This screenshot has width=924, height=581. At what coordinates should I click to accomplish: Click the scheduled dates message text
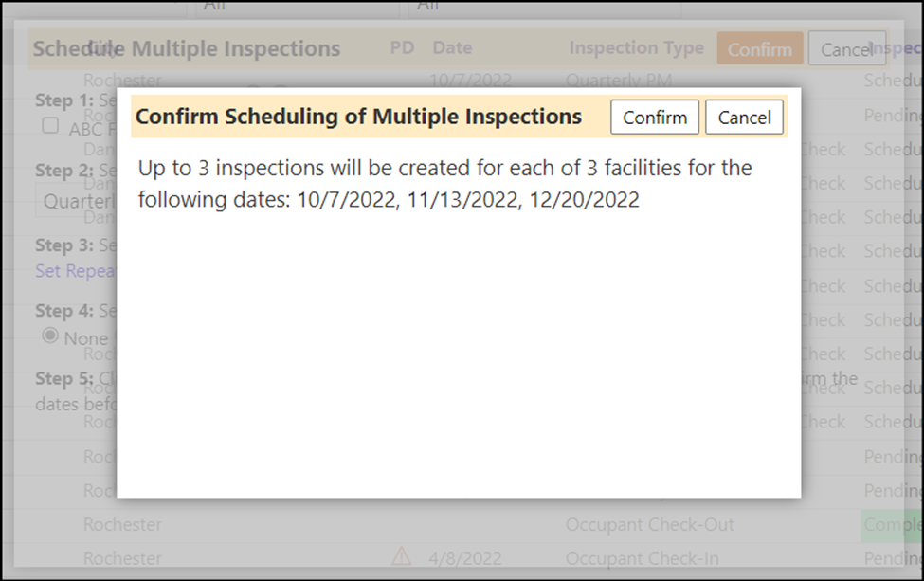(444, 184)
